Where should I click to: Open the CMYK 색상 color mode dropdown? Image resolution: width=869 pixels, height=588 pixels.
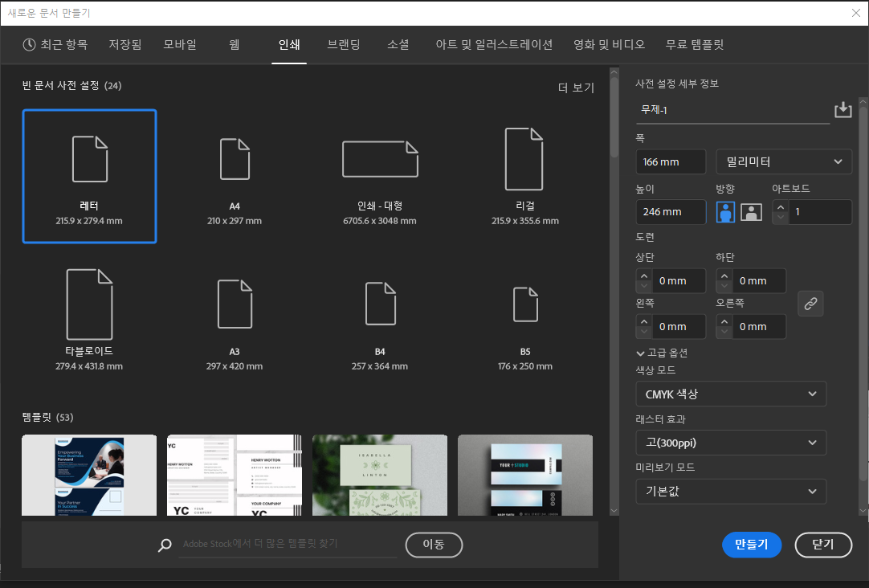click(x=730, y=394)
